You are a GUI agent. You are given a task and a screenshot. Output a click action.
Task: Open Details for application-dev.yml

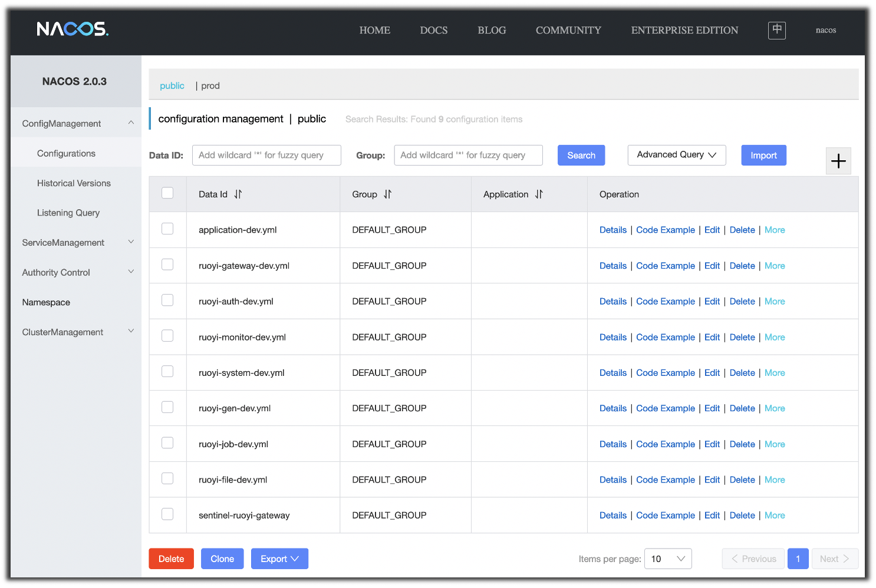613,230
